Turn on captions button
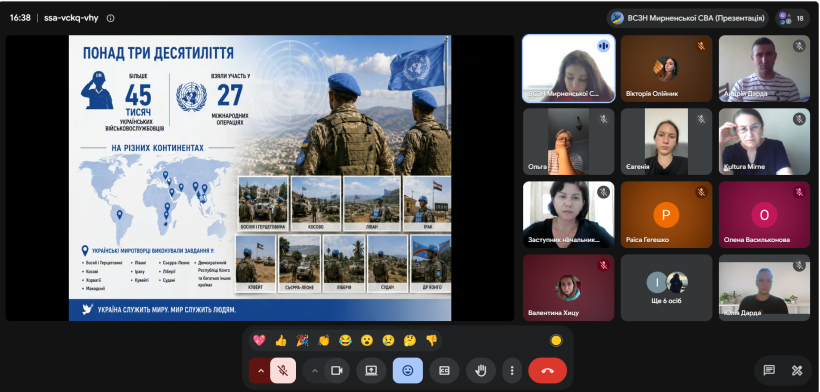This screenshot has width=820, height=392. click(444, 371)
